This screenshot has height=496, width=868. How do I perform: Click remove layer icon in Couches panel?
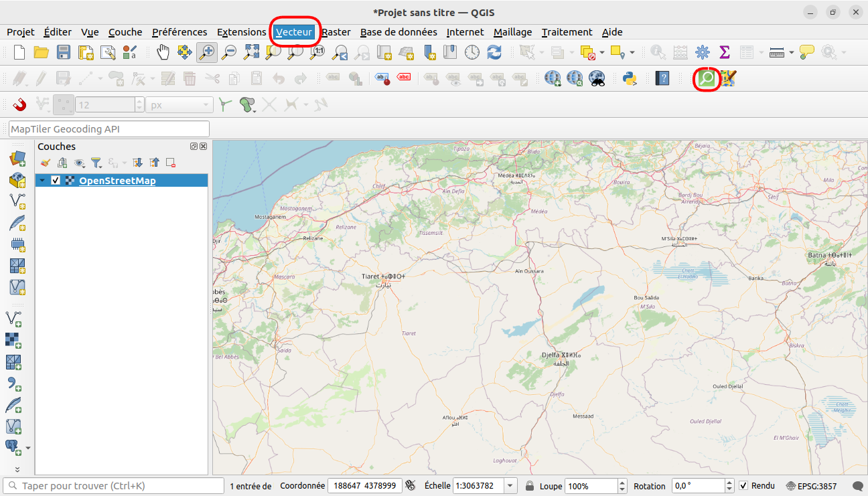(171, 163)
